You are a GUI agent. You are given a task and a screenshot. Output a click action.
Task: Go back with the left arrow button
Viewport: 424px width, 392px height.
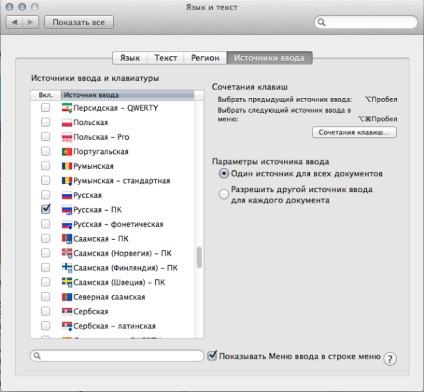(14, 22)
